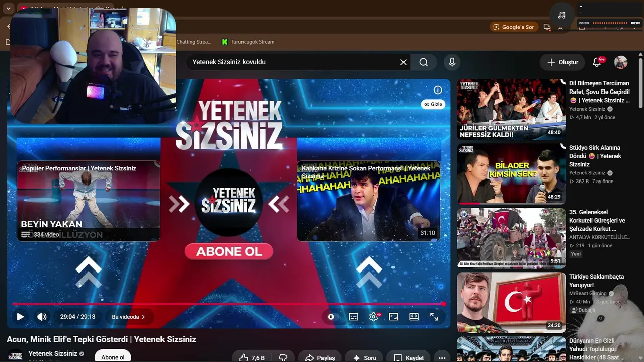Like the video (7,6 B)

(x=252, y=358)
